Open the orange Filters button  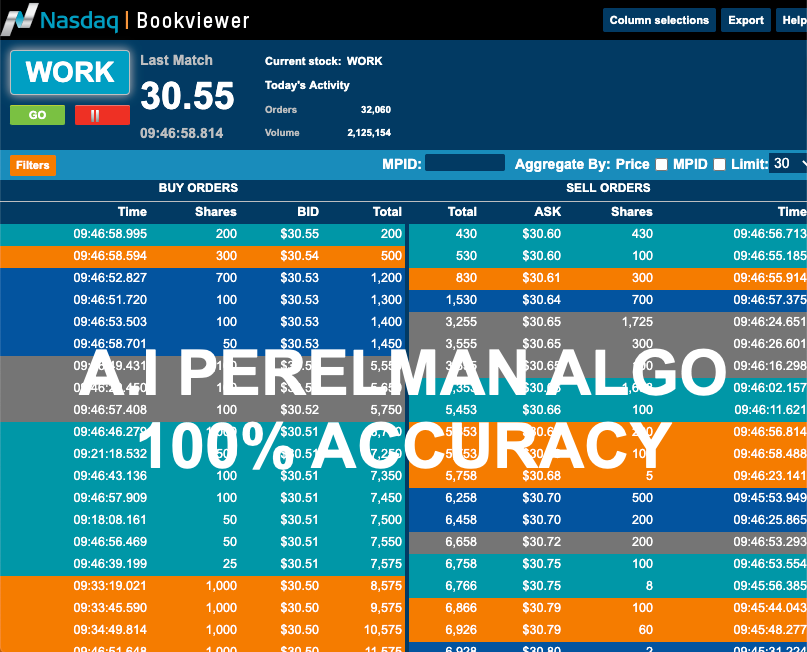click(x=32, y=165)
